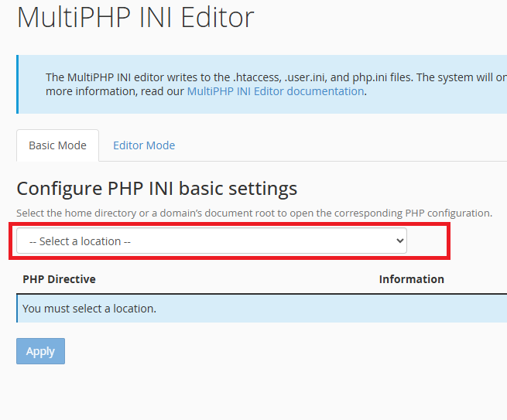Click the blue information banner text

[271, 77]
